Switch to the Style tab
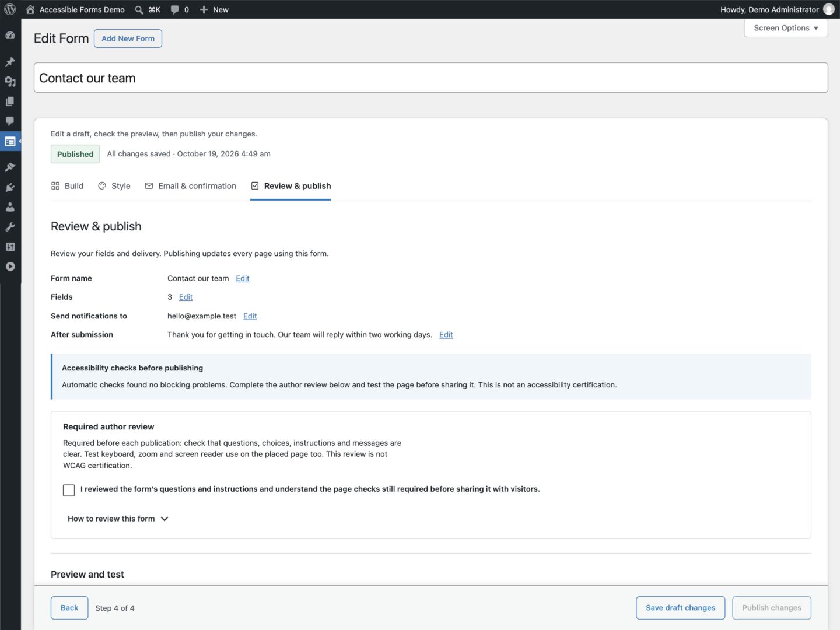This screenshot has height=630, width=840. pos(114,186)
